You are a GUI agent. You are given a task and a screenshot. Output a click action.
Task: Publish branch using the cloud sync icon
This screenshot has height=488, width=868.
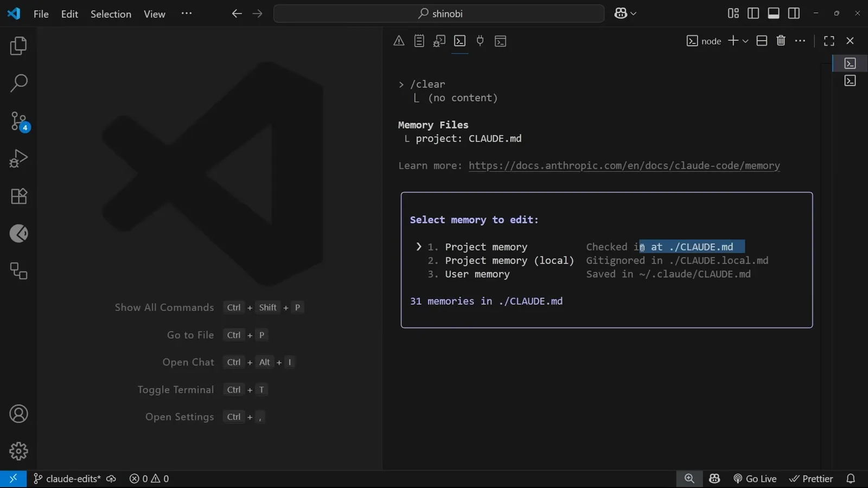tap(111, 479)
